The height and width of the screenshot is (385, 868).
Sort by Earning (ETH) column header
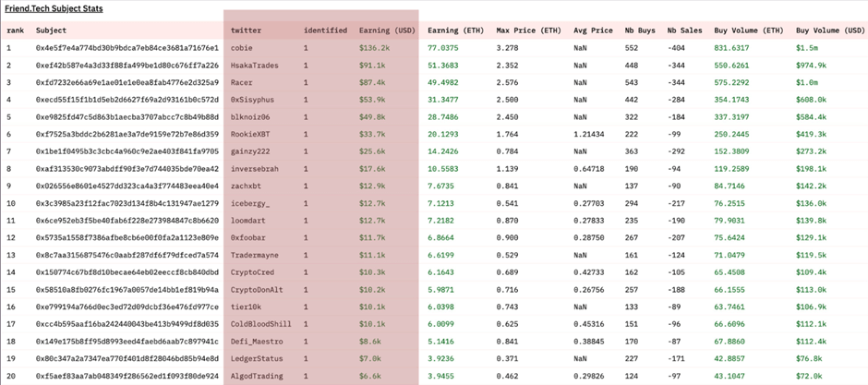point(455,31)
